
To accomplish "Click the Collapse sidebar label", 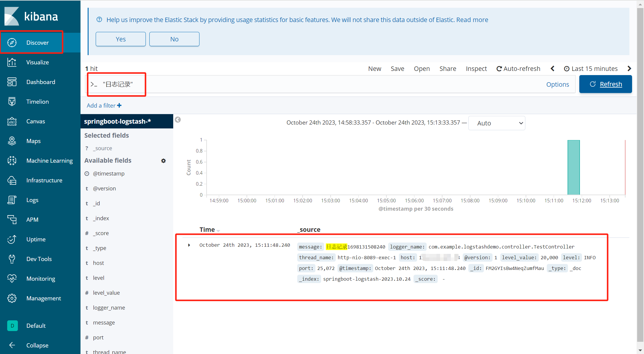I will [x=37, y=345].
